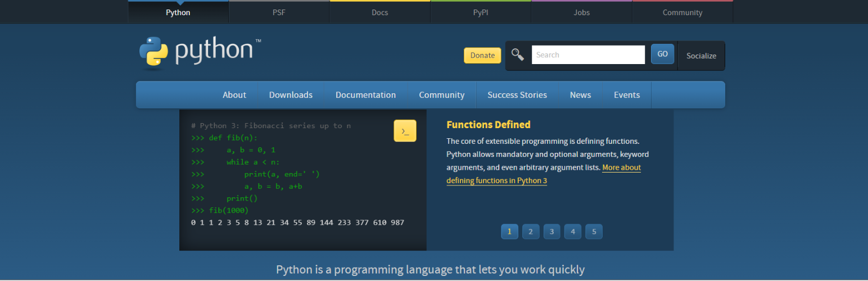Select slide 1 in carousel
868x281 pixels.
(509, 232)
